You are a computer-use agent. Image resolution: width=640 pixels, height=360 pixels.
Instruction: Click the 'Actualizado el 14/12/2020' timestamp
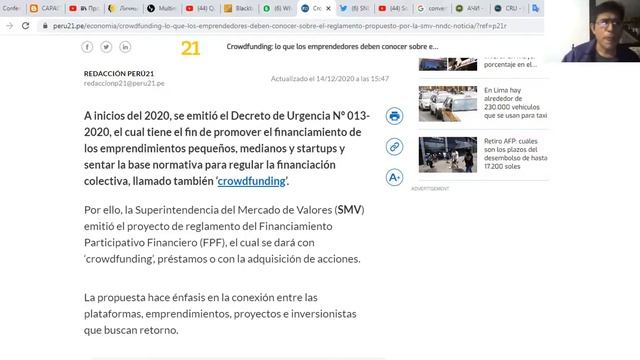(x=330, y=78)
